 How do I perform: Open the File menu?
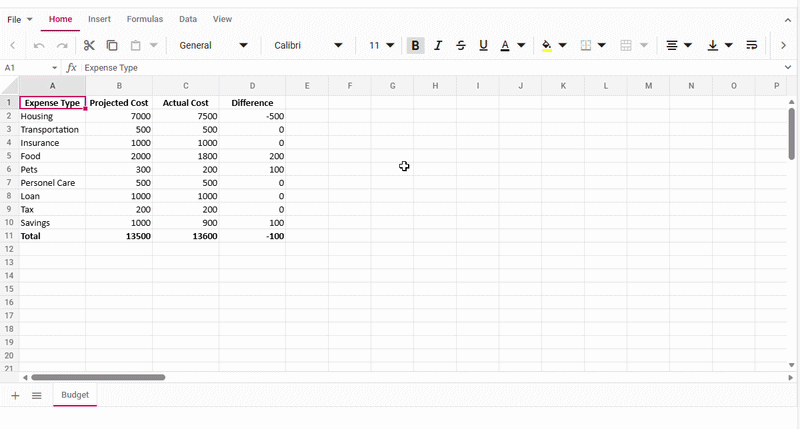coord(19,19)
